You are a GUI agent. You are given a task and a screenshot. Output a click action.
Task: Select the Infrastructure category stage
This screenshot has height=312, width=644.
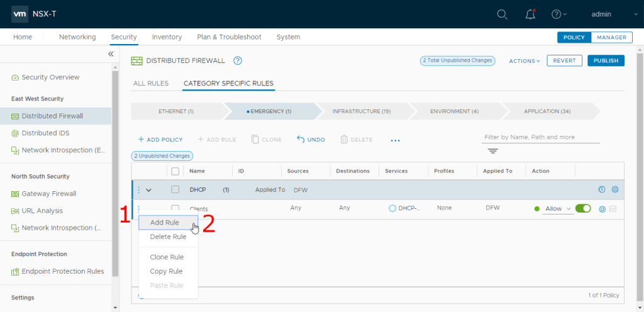click(361, 111)
